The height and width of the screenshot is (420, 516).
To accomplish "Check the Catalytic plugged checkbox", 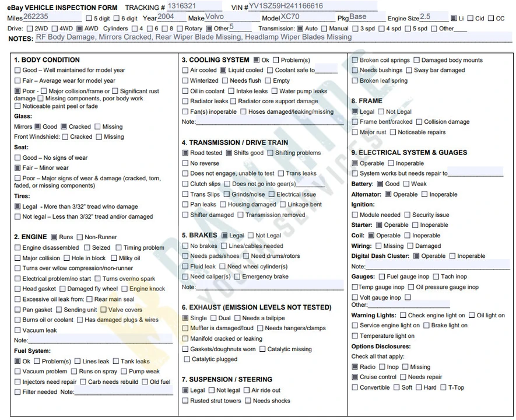I will (x=187, y=359).
